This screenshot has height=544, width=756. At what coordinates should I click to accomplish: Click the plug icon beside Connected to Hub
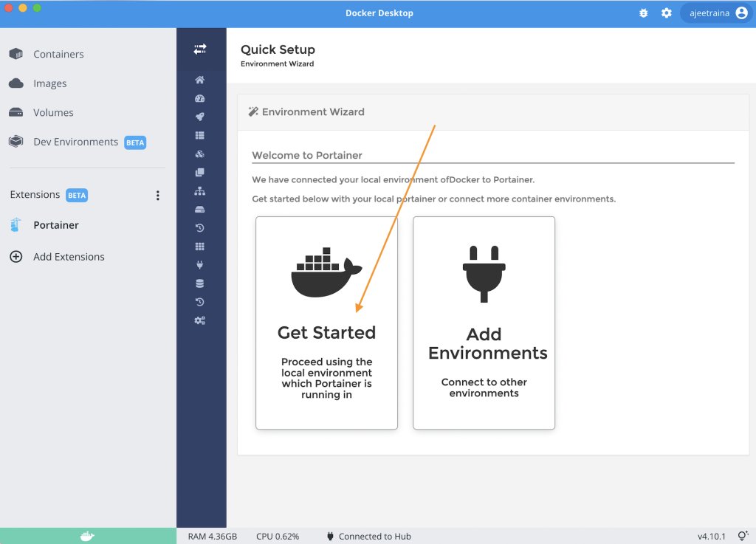(x=330, y=536)
